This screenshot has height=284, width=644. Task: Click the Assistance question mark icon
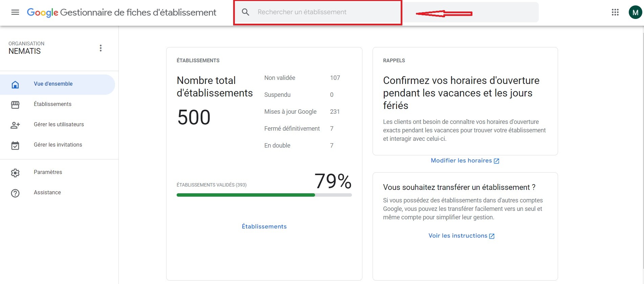[15, 193]
